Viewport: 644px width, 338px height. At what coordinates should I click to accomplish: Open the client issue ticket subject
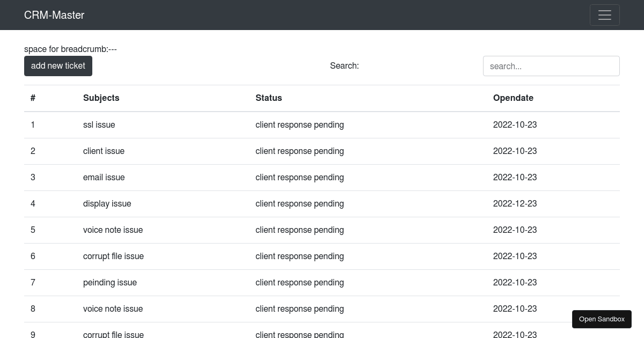point(104,151)
